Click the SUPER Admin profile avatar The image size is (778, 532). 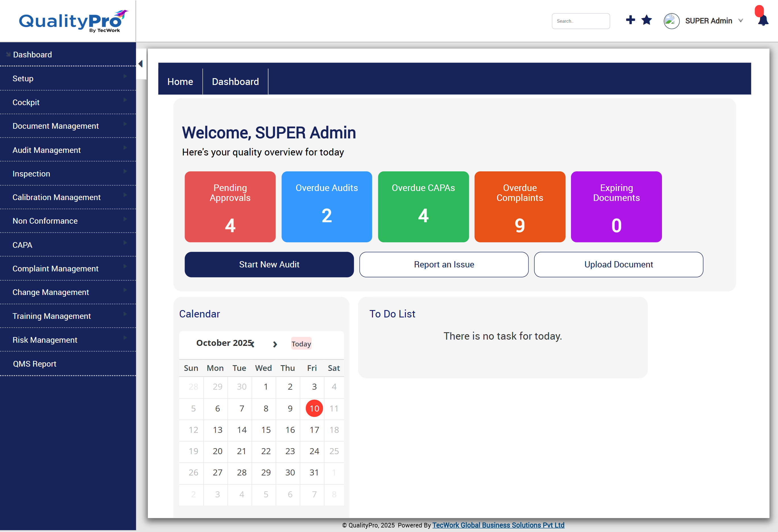coord(671,21)
